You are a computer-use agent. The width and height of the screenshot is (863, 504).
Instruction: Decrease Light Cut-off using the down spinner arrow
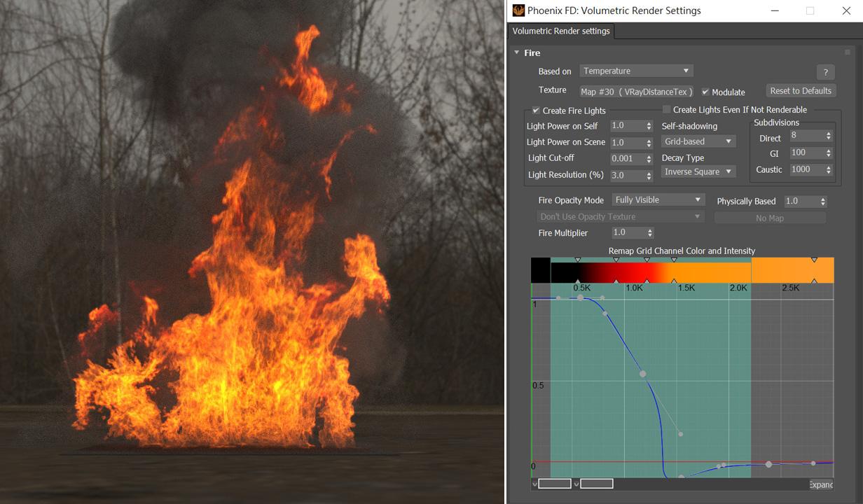648,161
